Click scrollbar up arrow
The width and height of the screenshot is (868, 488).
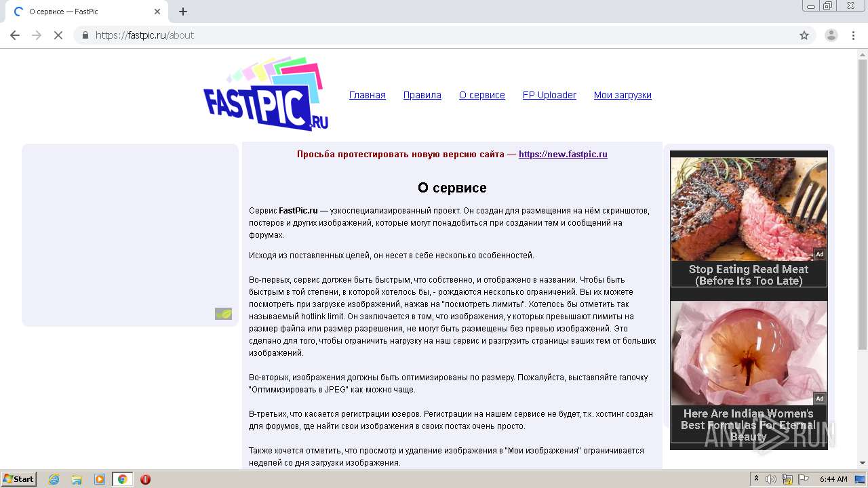863,54
